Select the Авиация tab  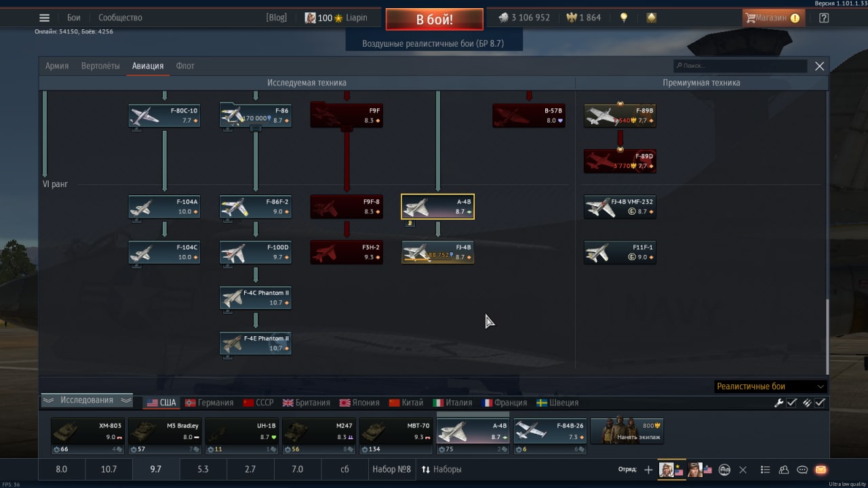coord(148,66)
